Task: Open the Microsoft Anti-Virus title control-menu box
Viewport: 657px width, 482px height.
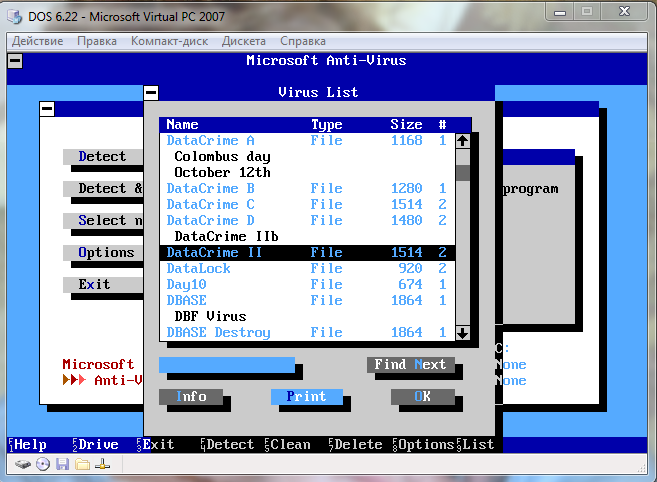Action: (x=15, y=61)
